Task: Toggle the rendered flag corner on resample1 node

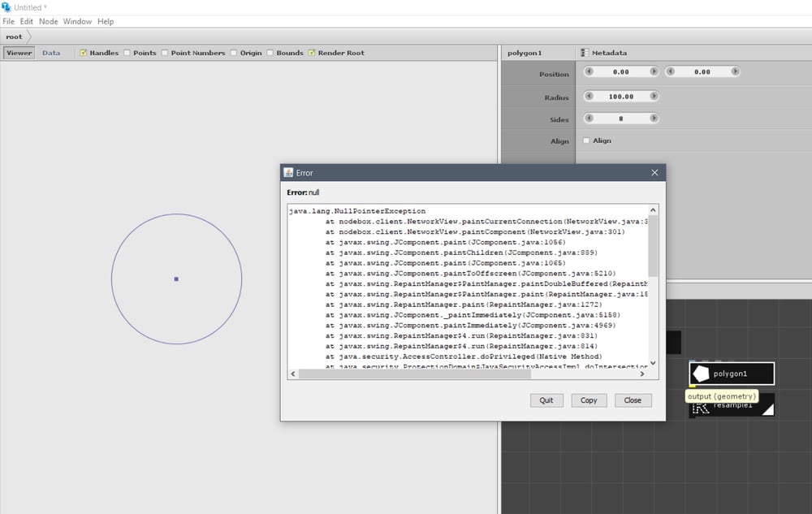Action: [x=768, y=410]
